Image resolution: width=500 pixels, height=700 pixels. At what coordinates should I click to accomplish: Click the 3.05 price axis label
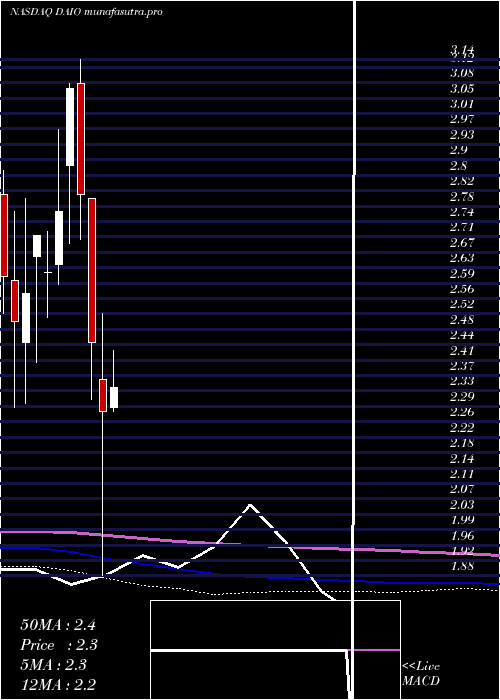pyautogui.click(x=462, y=89)
